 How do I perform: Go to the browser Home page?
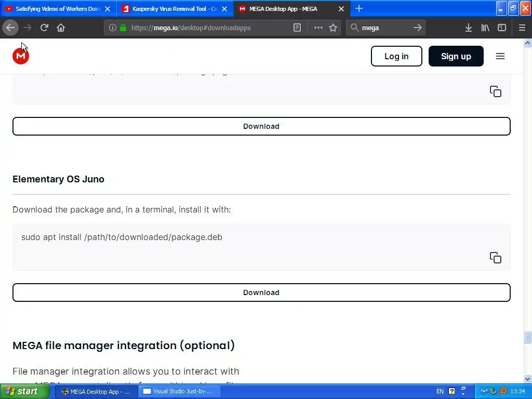[x=61, y=28]
